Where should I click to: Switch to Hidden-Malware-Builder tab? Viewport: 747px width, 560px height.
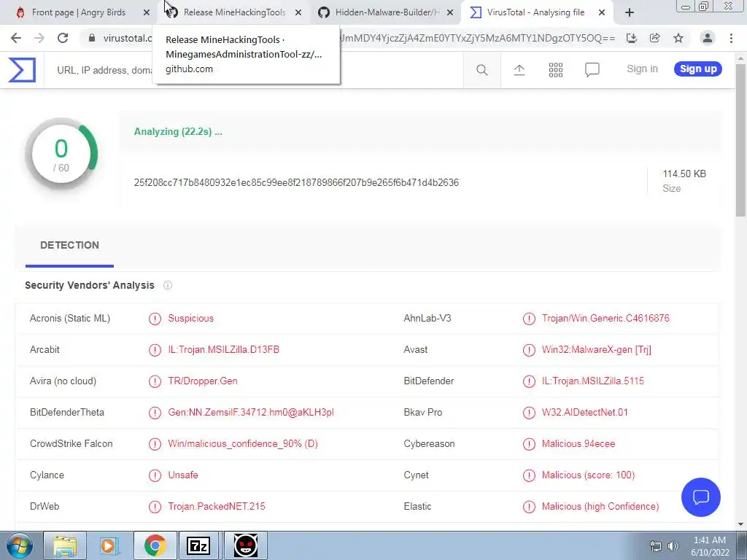click(x=387, y=13)
